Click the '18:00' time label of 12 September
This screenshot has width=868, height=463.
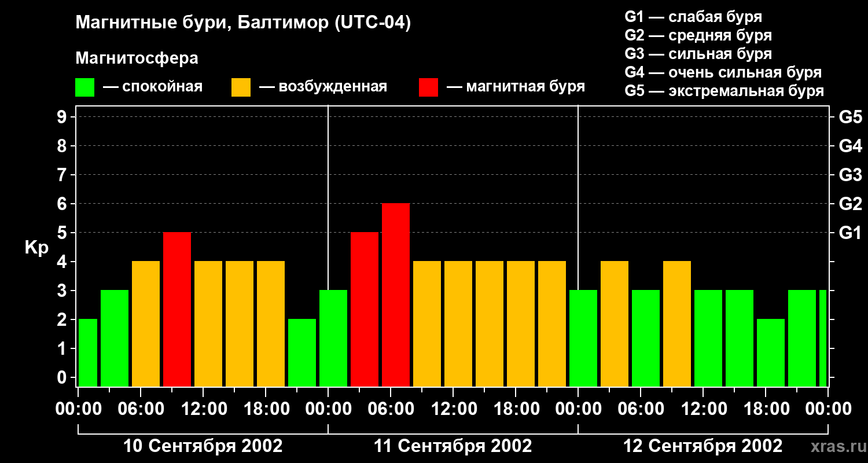point(766,409)
